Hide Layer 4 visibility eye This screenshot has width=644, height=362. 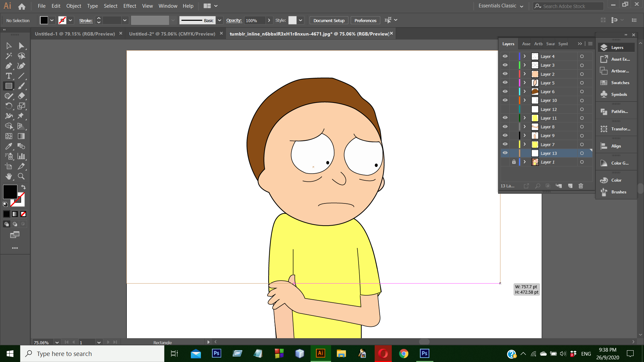[505, 56]
